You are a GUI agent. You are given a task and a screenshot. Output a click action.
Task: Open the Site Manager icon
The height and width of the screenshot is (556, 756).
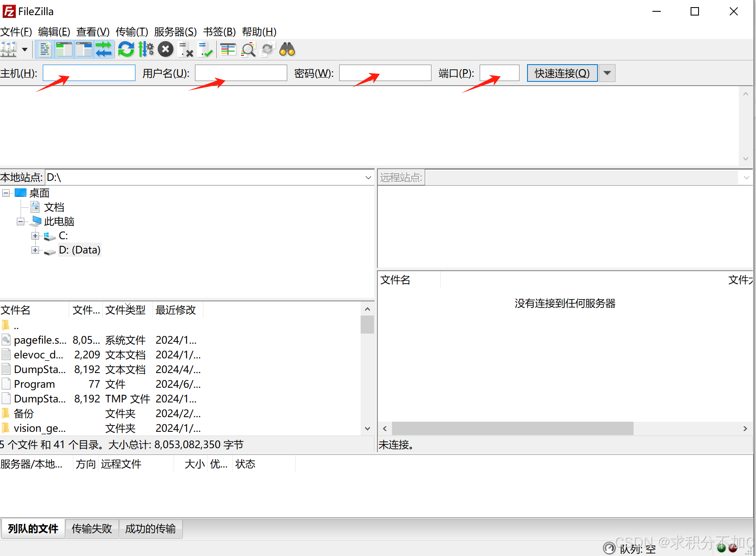[x=9, y=50]
